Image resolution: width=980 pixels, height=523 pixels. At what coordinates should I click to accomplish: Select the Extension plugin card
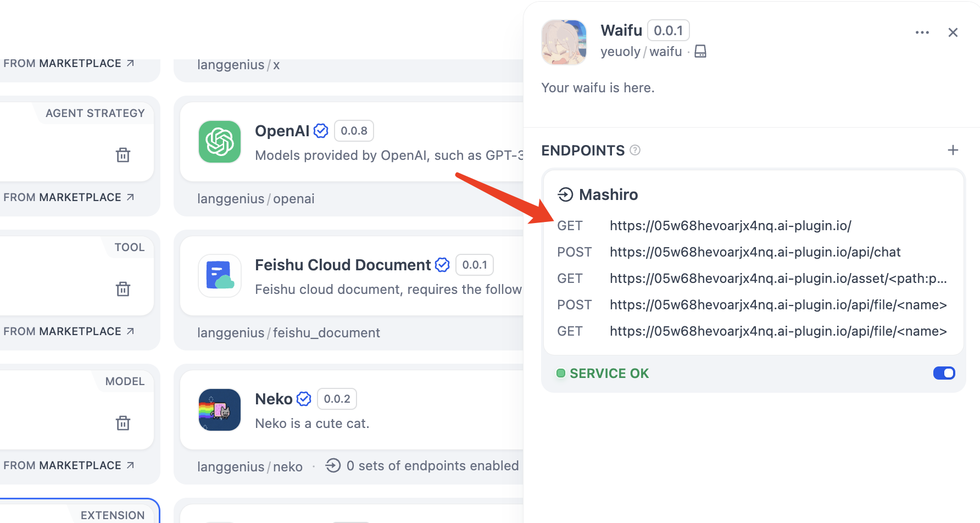(x=80, y=512)
